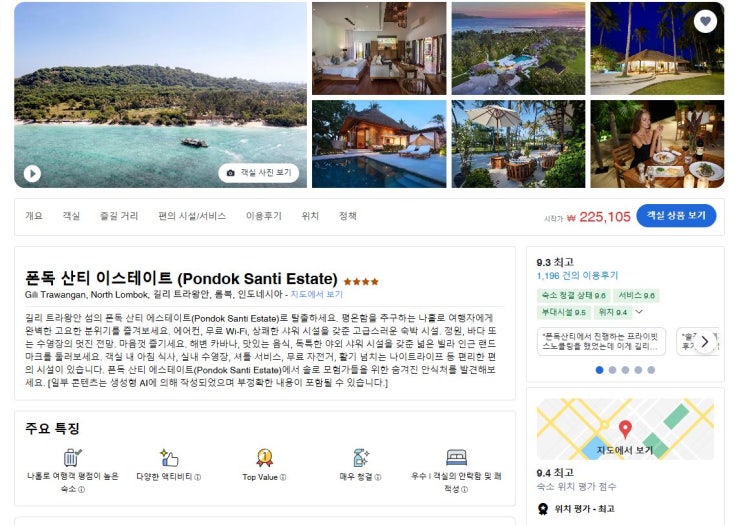Open the private pool villa thumbnail

(379, 144)
